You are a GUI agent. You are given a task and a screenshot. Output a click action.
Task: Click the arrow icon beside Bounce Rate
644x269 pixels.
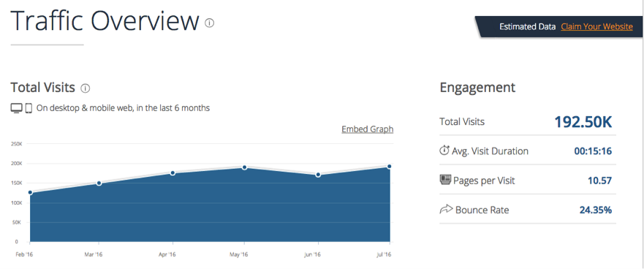click(x=446, y=210)
